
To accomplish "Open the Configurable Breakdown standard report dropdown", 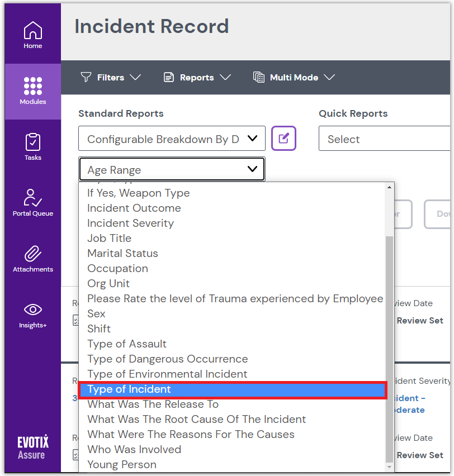I will (x=172, y=139).
